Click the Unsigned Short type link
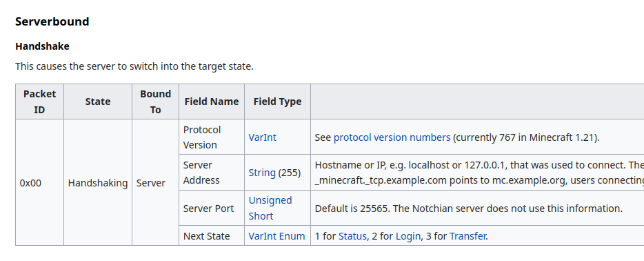 point(270,208)
